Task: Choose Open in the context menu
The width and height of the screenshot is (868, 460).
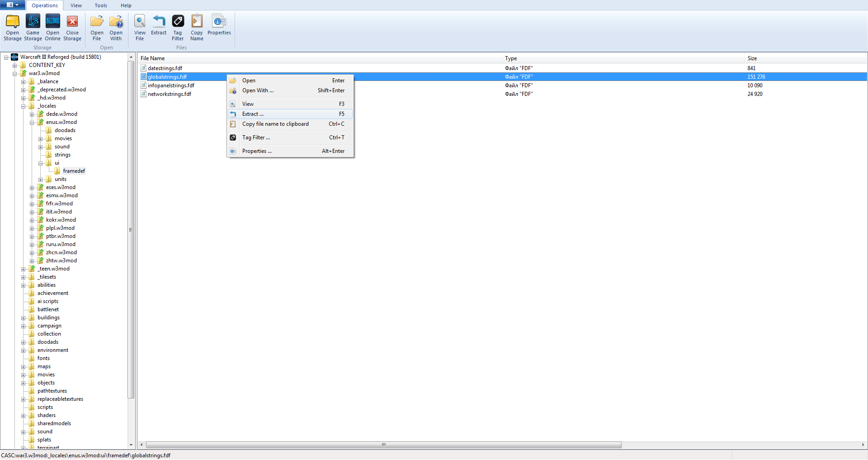Action: click(290, 81)
